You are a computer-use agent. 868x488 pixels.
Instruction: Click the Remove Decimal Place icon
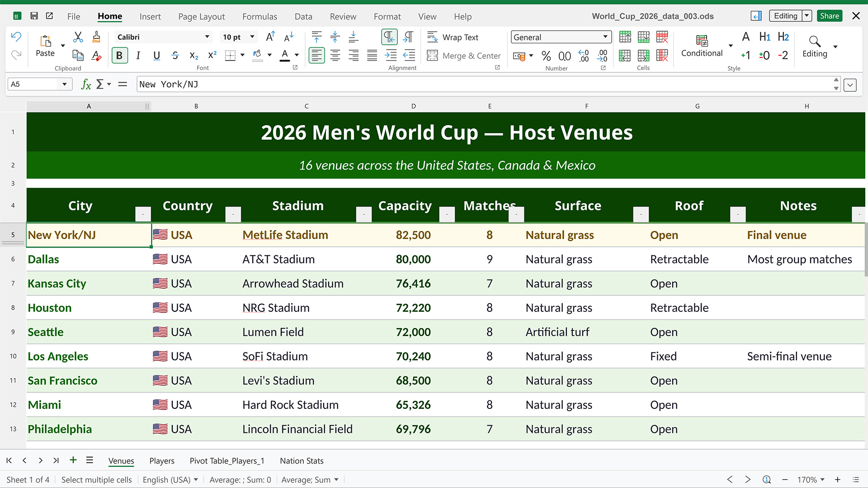602,56
